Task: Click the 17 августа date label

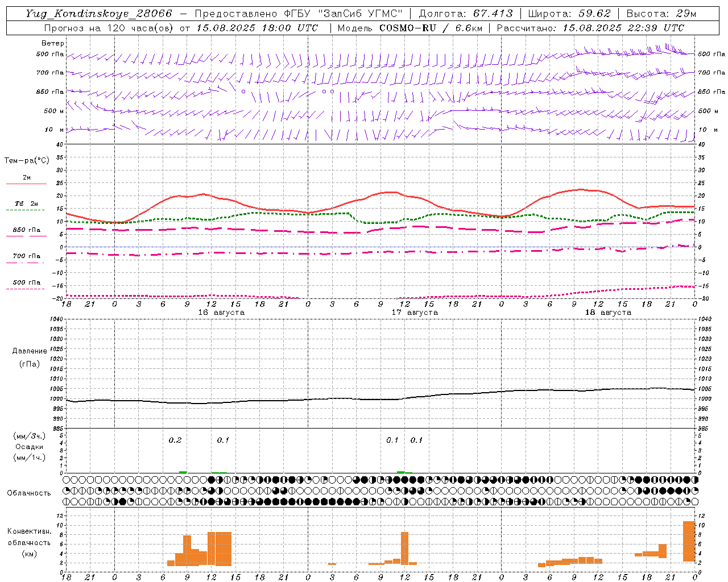Action: pyautogui.click(x=415, y=313)
